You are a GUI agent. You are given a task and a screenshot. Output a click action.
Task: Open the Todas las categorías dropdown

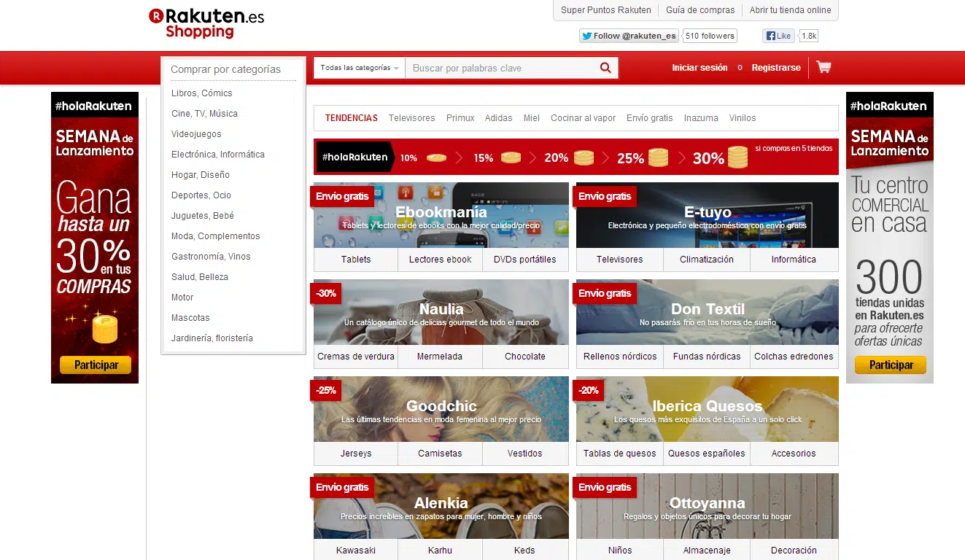[360, 68]
